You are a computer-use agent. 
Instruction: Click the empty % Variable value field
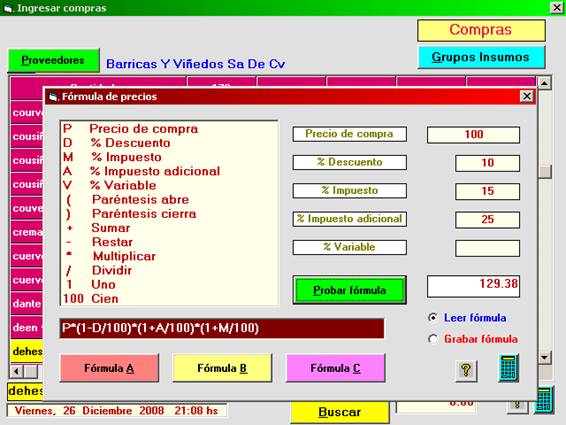click(487, 248)
